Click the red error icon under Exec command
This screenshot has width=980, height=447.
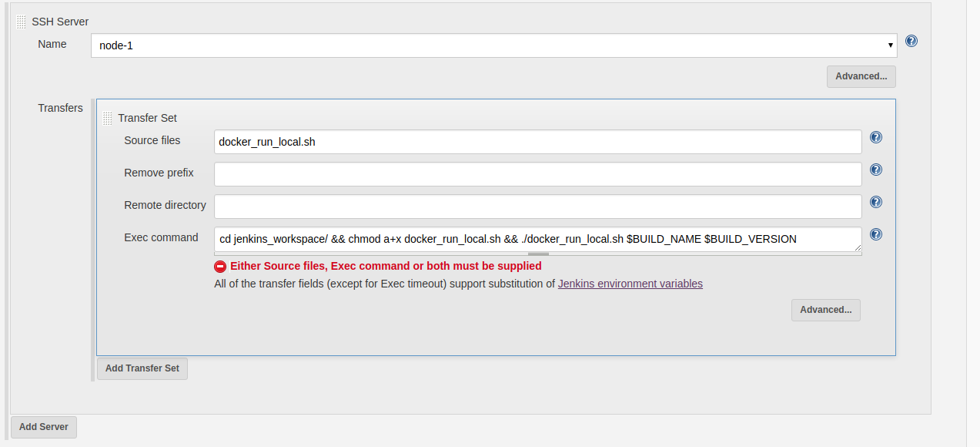point(220,267)
